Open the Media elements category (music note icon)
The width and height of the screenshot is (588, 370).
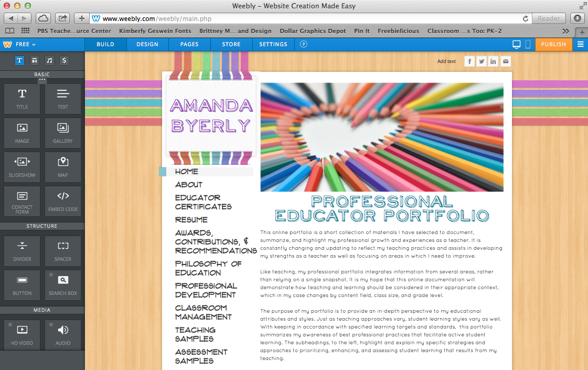coord(49,60)
